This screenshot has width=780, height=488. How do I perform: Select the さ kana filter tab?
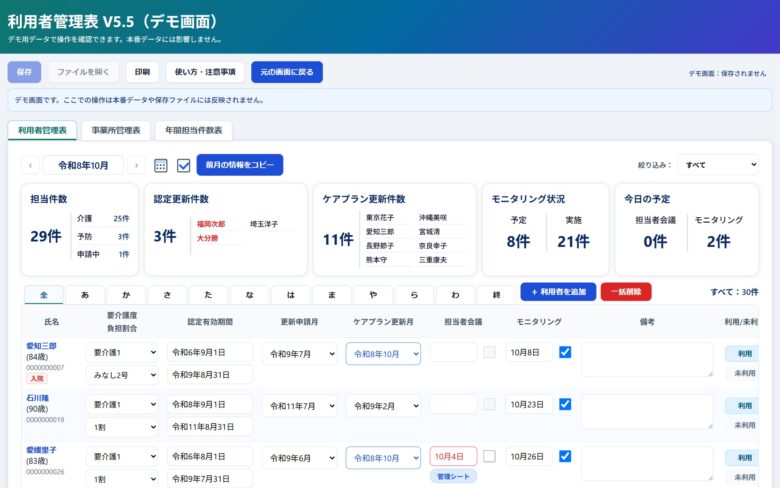(168, 294)
